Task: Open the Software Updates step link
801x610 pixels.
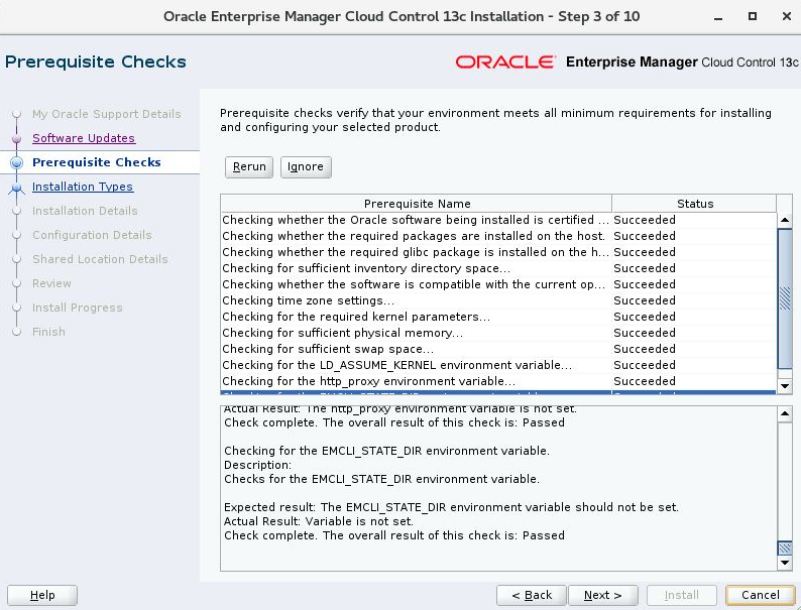Action: pos(83,138)
